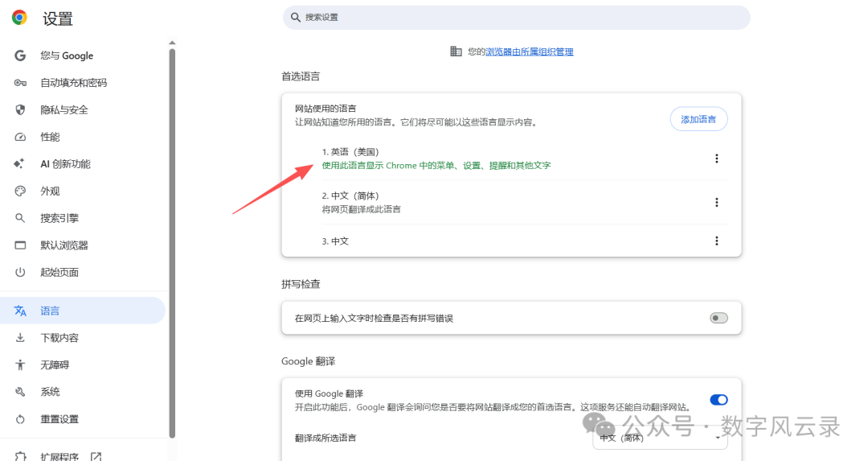
Task: Click the 网站使用的语言 label
Action: click(325, 109)
